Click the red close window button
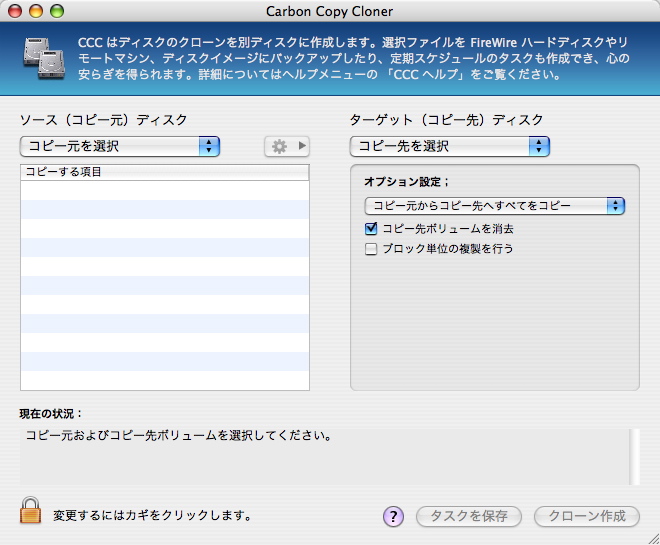 click(x=15, y=11)
